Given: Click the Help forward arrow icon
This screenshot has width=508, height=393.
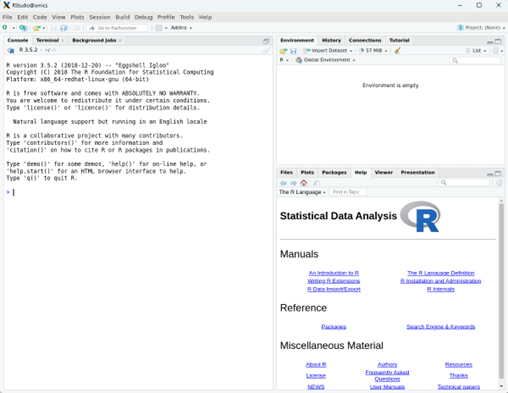Looking at the screenshot, I should coord(293,183).
